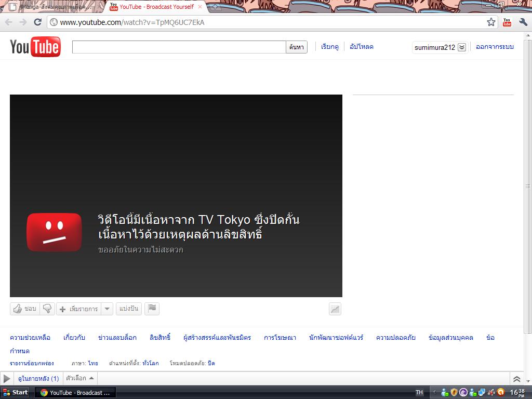The height and width of the screenshot is (399, 532).
Task: Reload the page with the refresh icon
Action: point(37,22)
